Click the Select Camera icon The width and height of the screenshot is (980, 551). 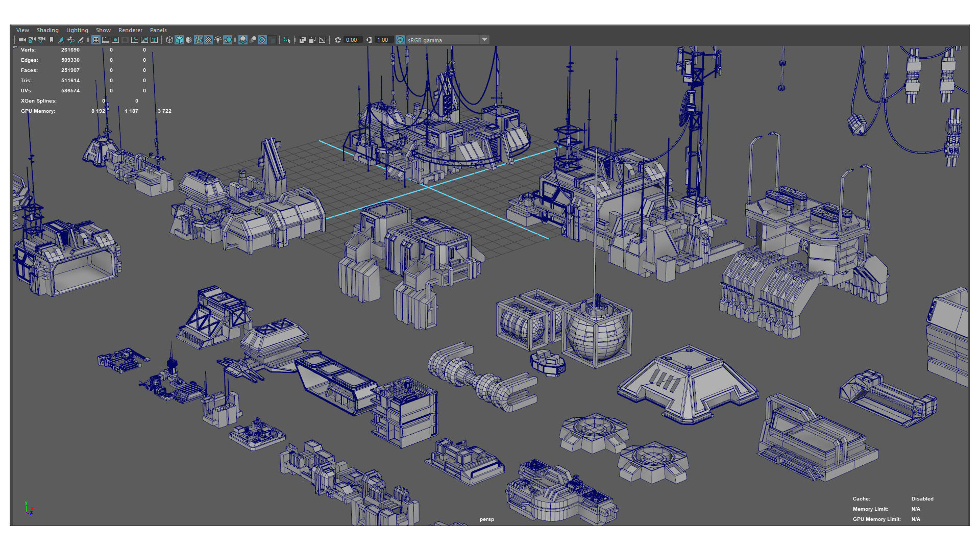point(22,40)
